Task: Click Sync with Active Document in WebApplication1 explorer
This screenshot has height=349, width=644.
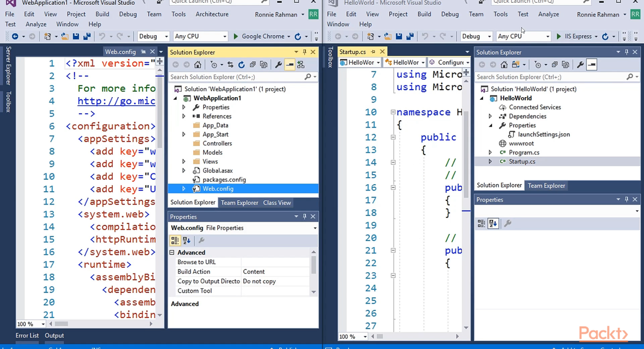Action: pos(230,65)
